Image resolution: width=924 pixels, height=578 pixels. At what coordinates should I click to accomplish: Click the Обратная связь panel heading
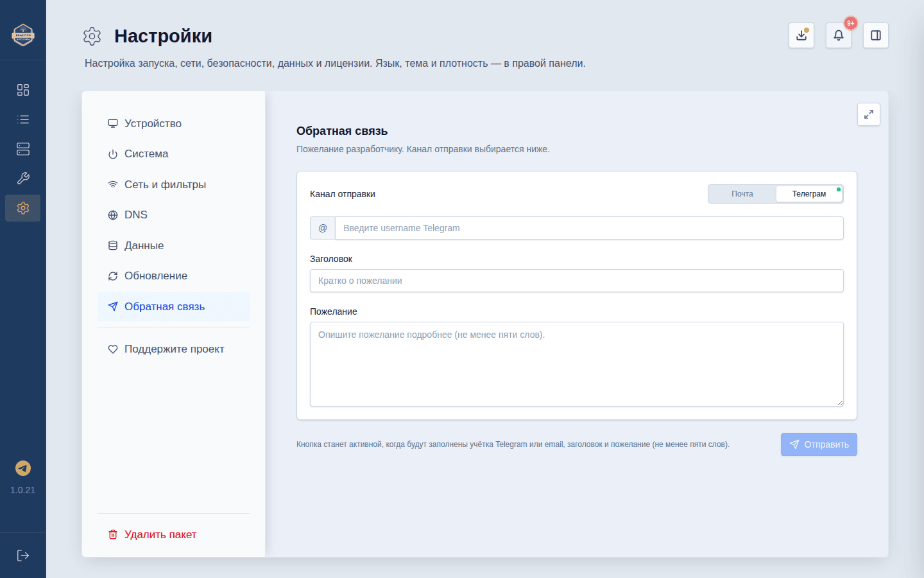342,131
